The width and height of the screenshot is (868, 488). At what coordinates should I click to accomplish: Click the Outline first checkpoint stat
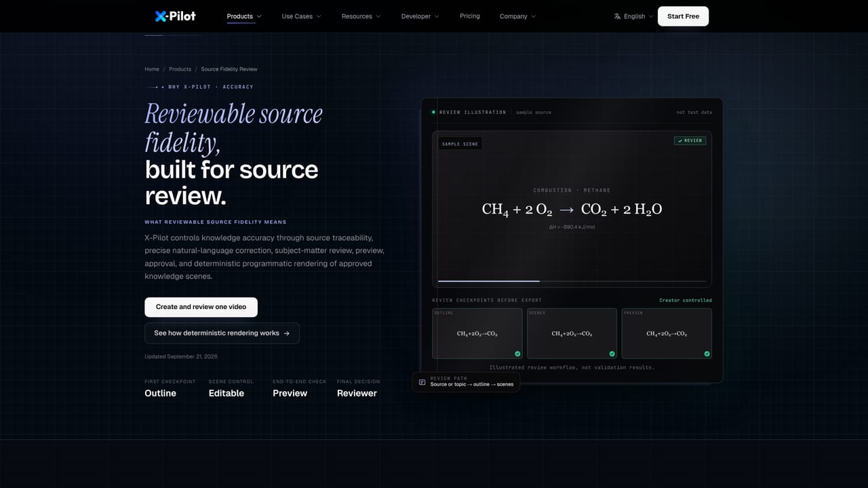pos(170,389)
